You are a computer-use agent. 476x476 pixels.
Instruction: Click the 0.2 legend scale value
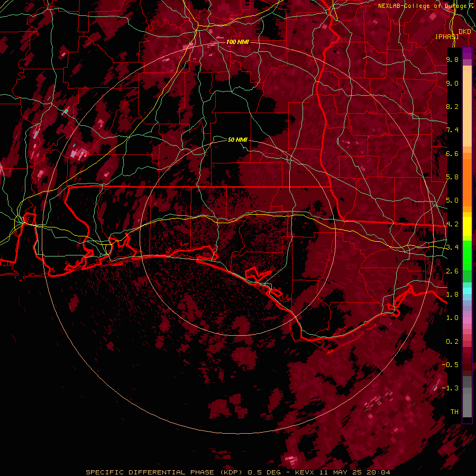[452, 342]
